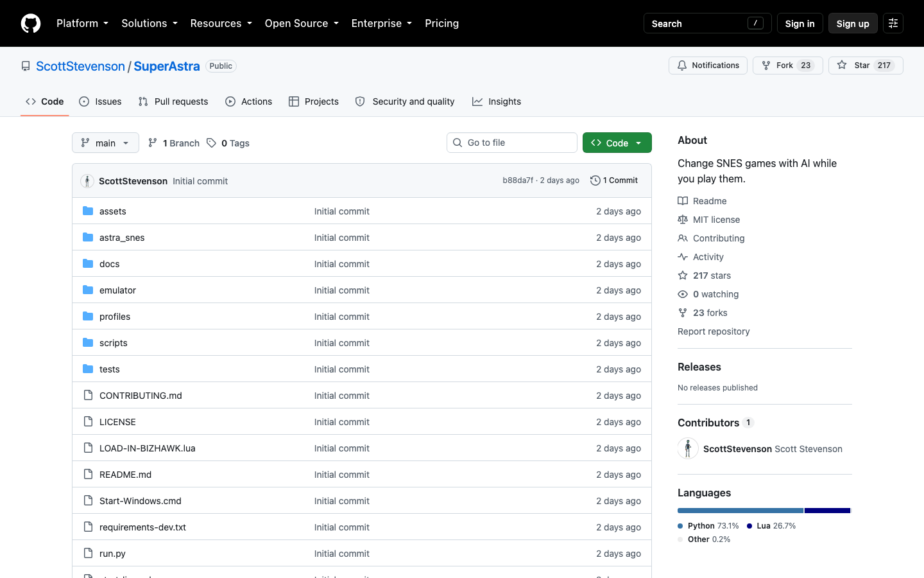Open the Projects tab
Screen dimensions: 924x578
pos(314,101)
